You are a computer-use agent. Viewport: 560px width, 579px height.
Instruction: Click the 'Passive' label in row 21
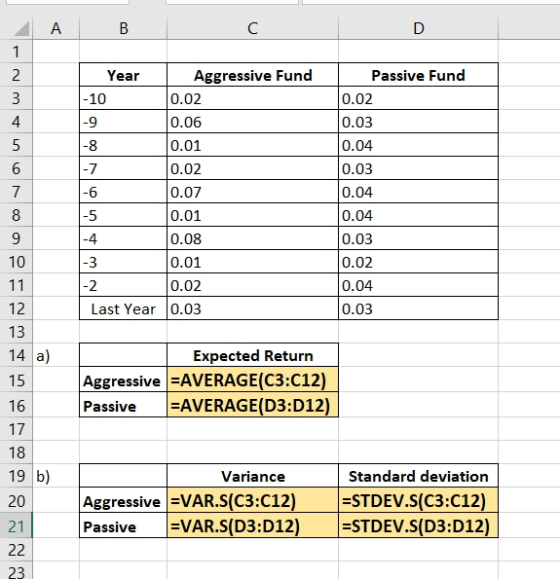point(123,525)
